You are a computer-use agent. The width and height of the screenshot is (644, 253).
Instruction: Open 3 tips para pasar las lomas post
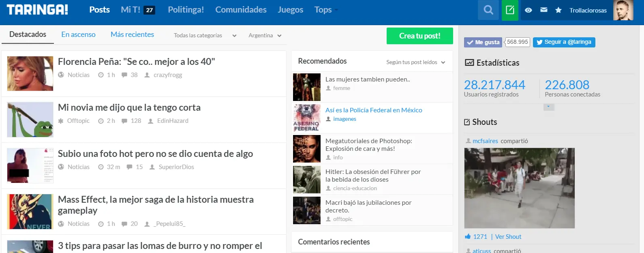[160, 246]
